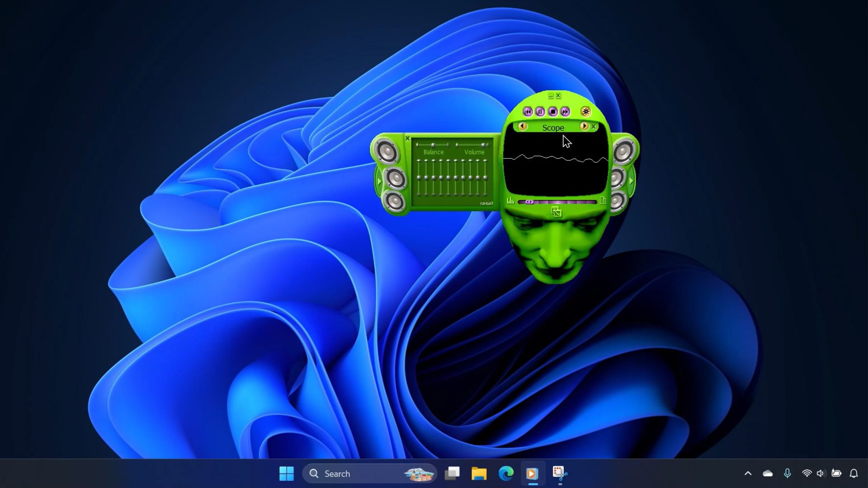The width and height of the screenshot is (868, 488).
Task: Click the Volume slider knob
Action: tap(483, 145)
